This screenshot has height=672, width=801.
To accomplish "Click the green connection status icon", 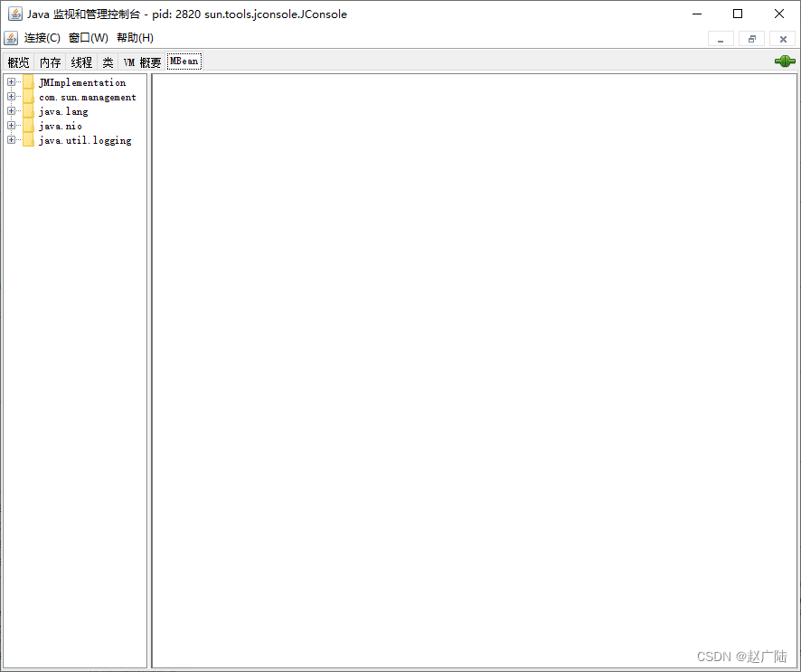I will coord(785,62).
